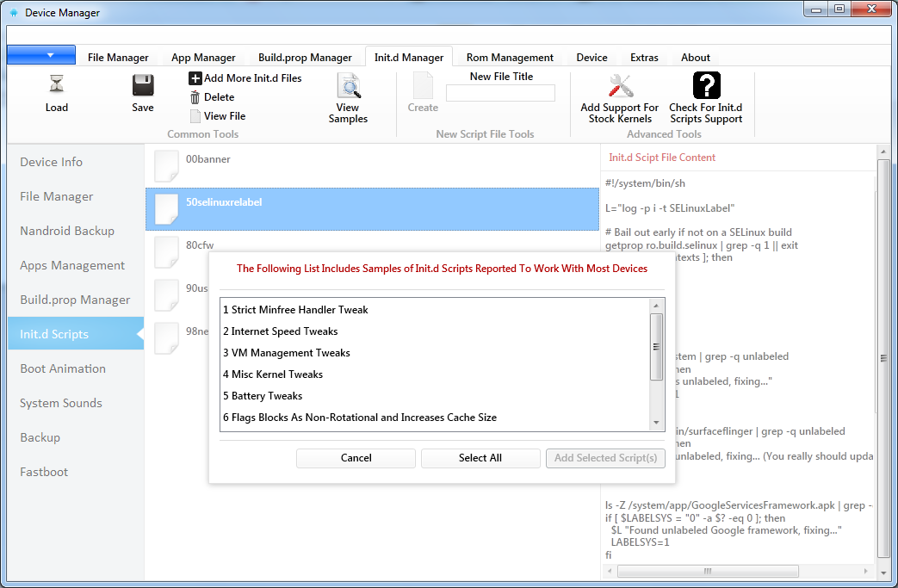Click Add Support For Stock Kernels icon
Image resolution: width=898 pixels, height=588 pixels.
point(620,86)
